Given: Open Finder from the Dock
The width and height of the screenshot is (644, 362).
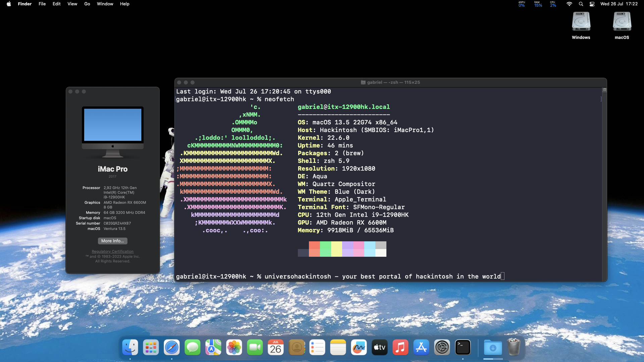Looking at the screenshot, I should click(x=130, y=347).
